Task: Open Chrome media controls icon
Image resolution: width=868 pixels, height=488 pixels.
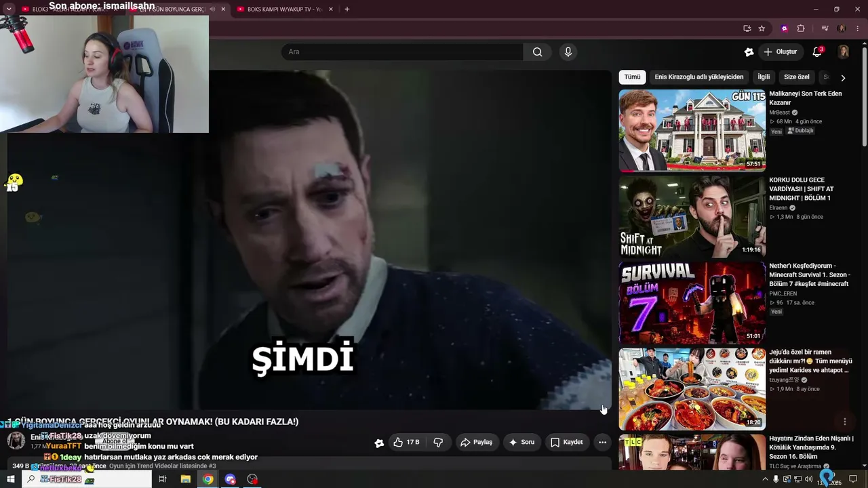Action: pyautogui.click(x=825, y=28)
